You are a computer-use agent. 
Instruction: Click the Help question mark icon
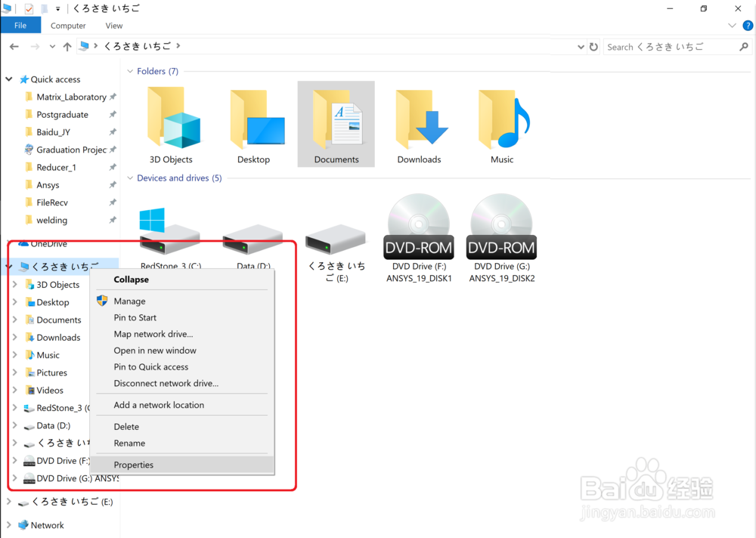pyautogui.click(x=748, y=25)
